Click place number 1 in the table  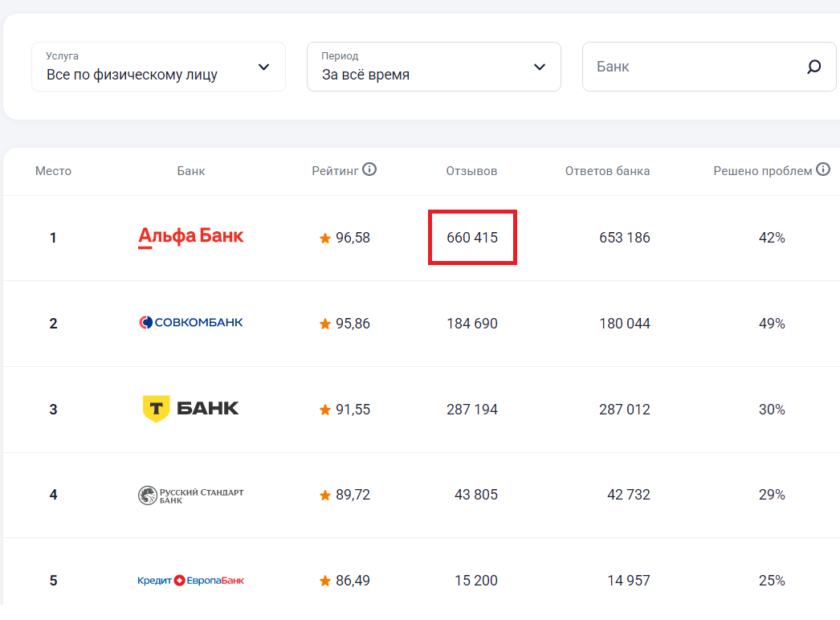pyautogui.click(x=53, y=238)
